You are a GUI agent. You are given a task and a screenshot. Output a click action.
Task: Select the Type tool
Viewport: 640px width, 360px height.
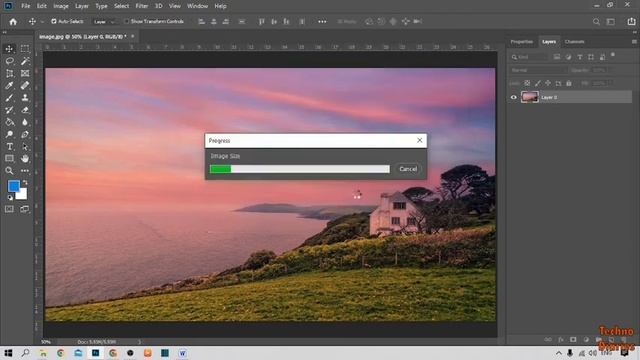(9, 147)
